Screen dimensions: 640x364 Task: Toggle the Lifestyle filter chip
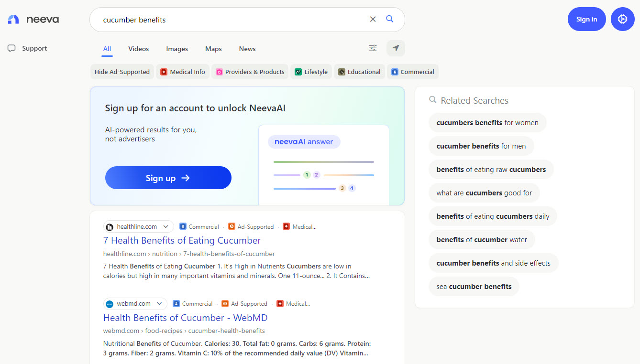[x=311, y=72]
